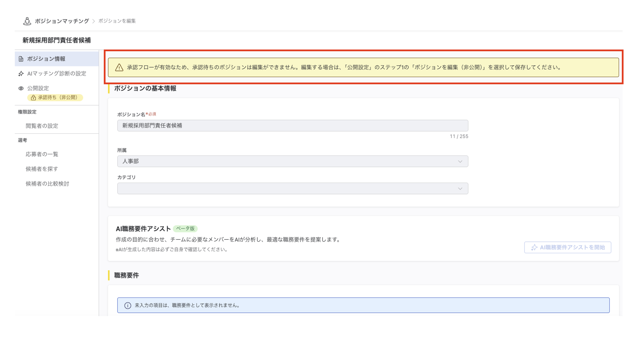
Task: Select the ポジション情報 sidebar tab
Action: click(57, 59)
